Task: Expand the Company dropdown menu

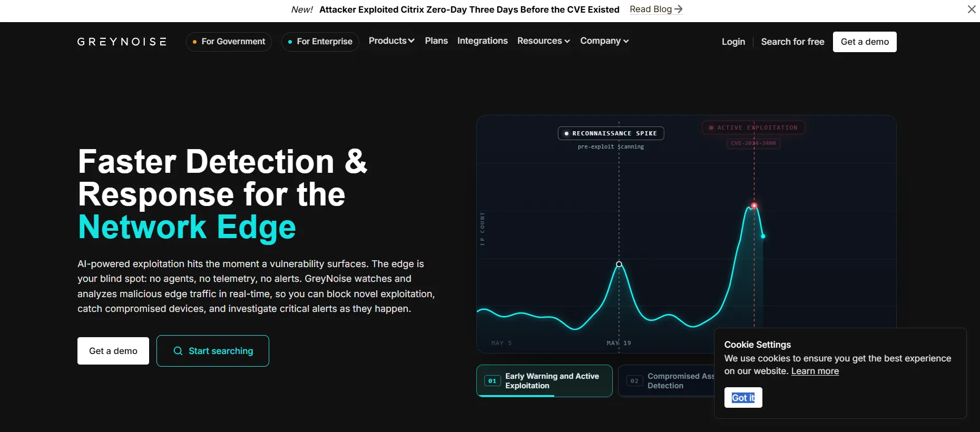Action: tap(604, 41)
